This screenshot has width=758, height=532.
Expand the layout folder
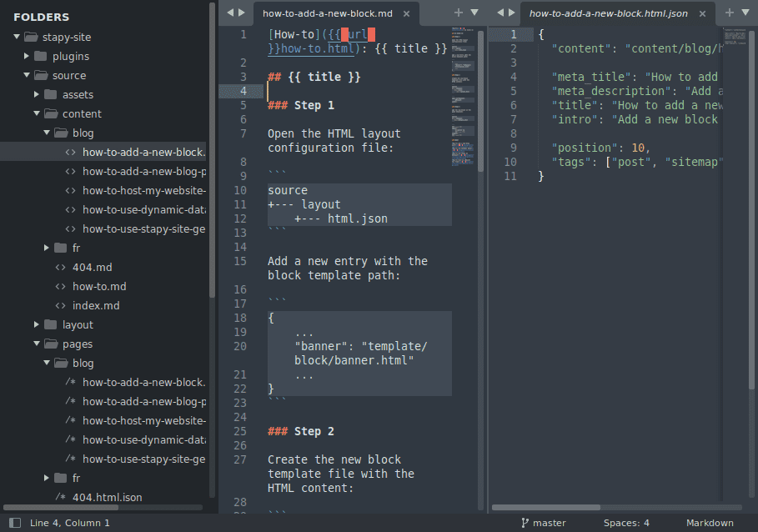point(36,324)
